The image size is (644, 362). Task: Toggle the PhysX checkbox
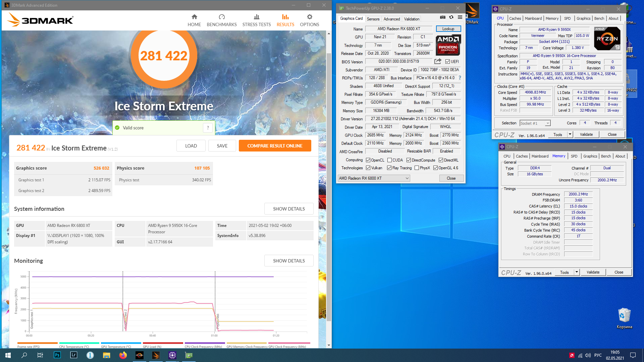417,168
